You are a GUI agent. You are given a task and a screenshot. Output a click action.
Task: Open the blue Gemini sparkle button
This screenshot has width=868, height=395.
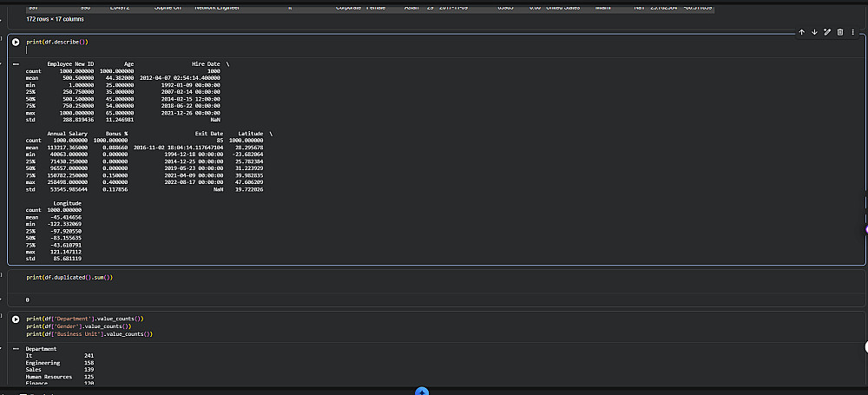[x=422, y=392]
